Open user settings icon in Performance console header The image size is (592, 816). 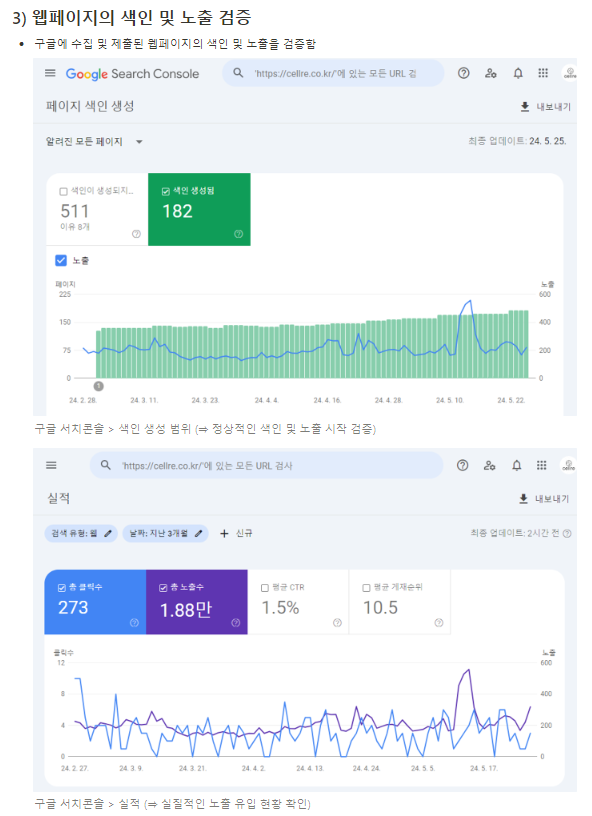point(490,465)
